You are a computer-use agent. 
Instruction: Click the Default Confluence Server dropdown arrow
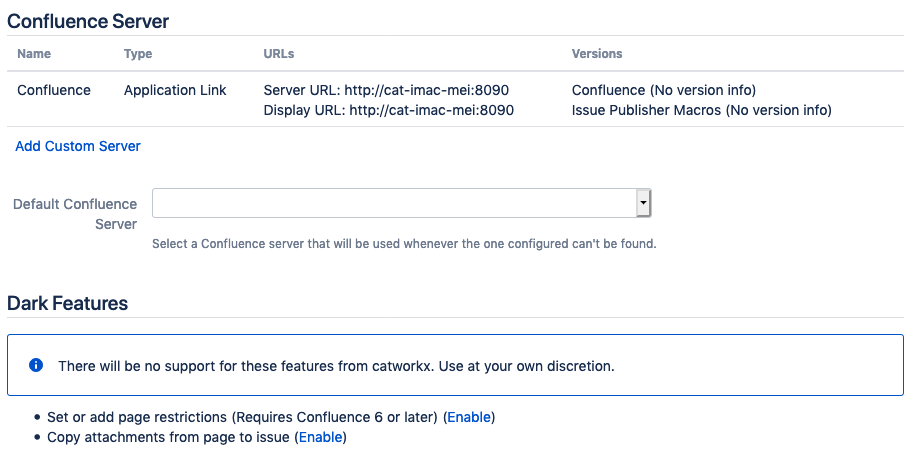pos(644,203)
